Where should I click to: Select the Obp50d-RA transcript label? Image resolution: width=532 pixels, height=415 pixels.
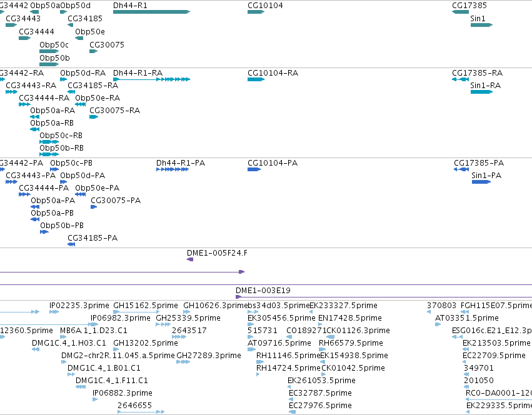83,73
